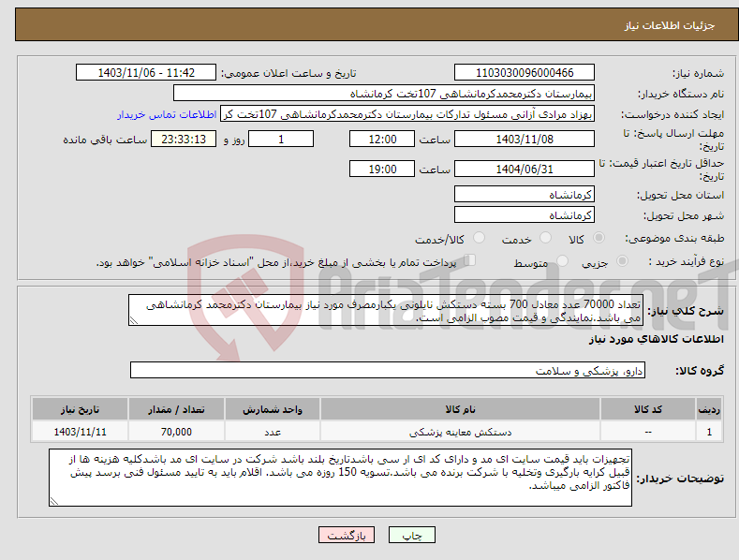Click the item name دستکش معاینه پزشکی
The height and width of the screenshot is (560, 739).
(460, 432)
